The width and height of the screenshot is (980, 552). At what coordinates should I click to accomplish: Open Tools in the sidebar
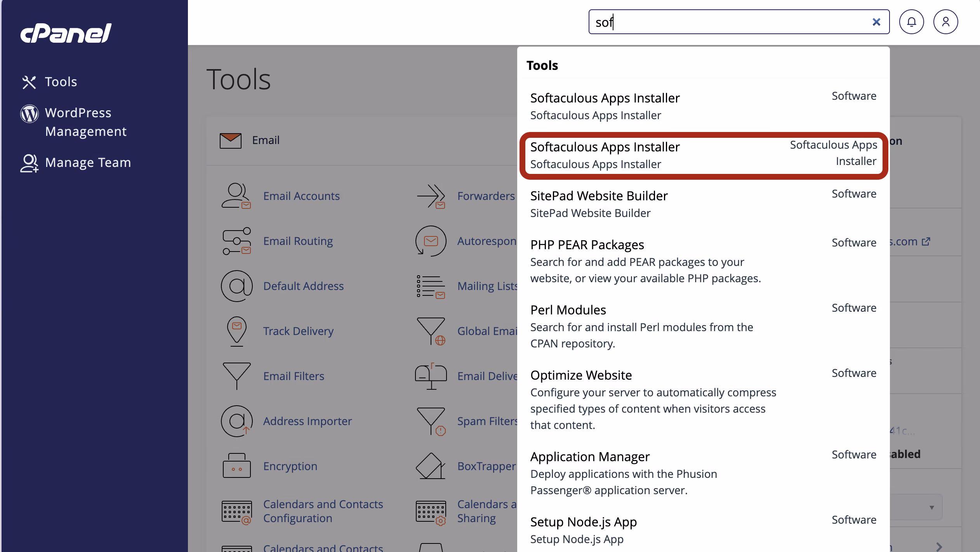click(61, 82)
